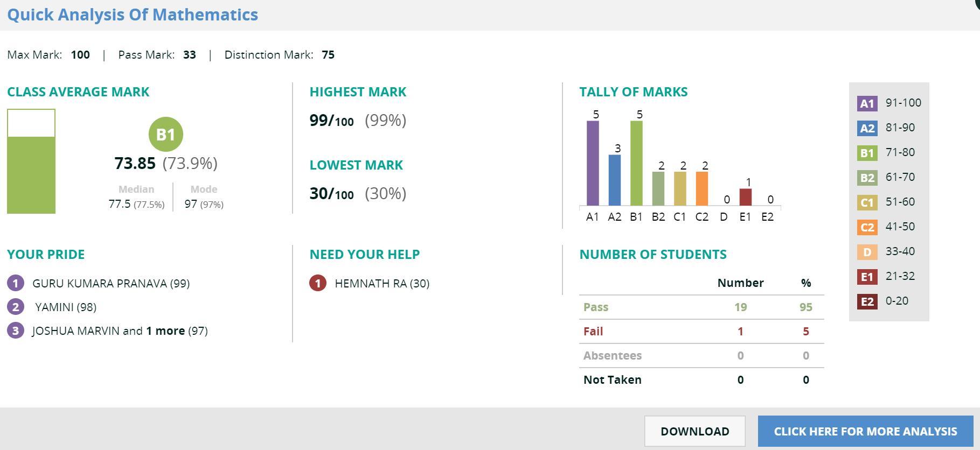This screenshot has height=450, width=980.
Task: Open CLICK HERE FOR MORE ANALYSIS
Action: 865,431
